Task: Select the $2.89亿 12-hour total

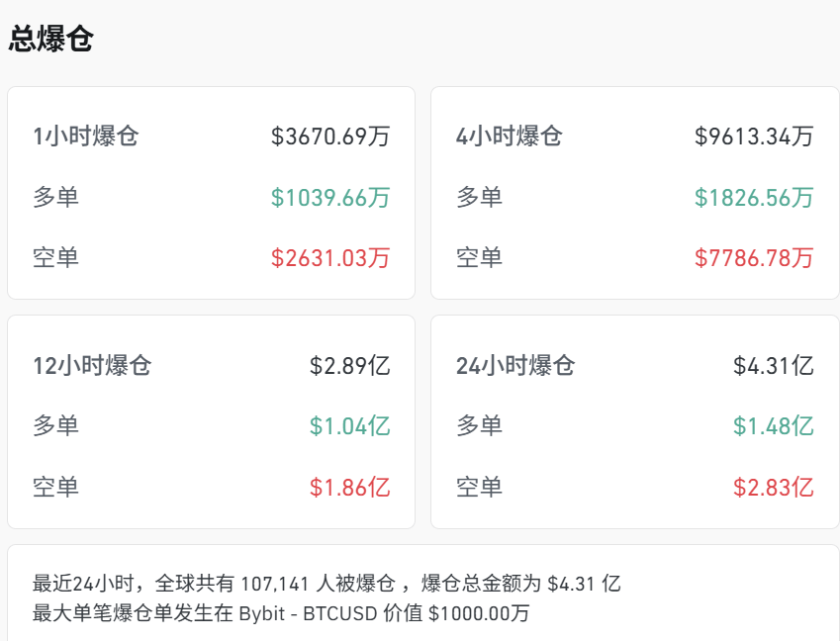Action: (354, 365)
